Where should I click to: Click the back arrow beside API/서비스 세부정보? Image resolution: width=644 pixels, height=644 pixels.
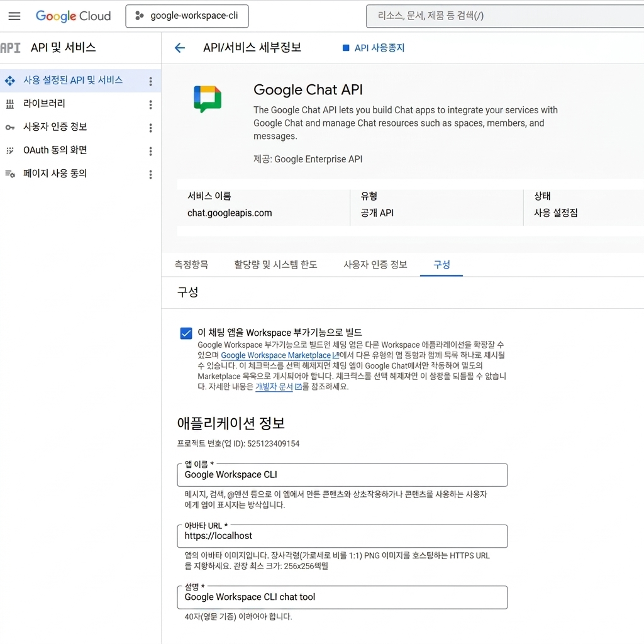(x=180, y=48)
